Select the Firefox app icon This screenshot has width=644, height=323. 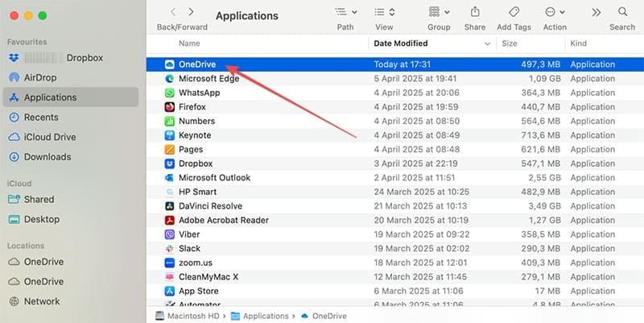pyautogui.click(x=170, y=107)
